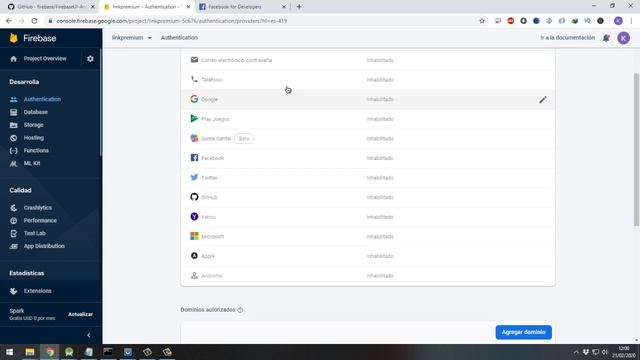Click the page vertical scrollbar
The width and height of the screenshot is (640, 360).
pos(636,149)
